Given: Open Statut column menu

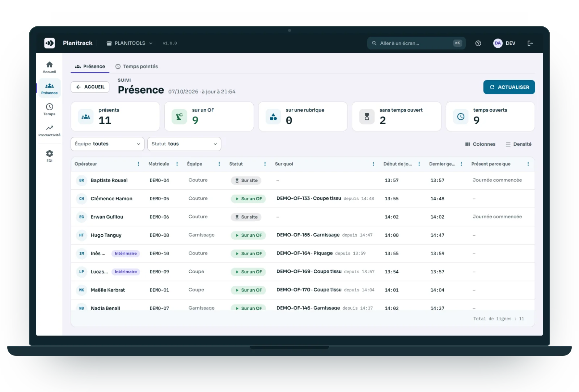Looking at the screenshot, I should coord(265,164).
